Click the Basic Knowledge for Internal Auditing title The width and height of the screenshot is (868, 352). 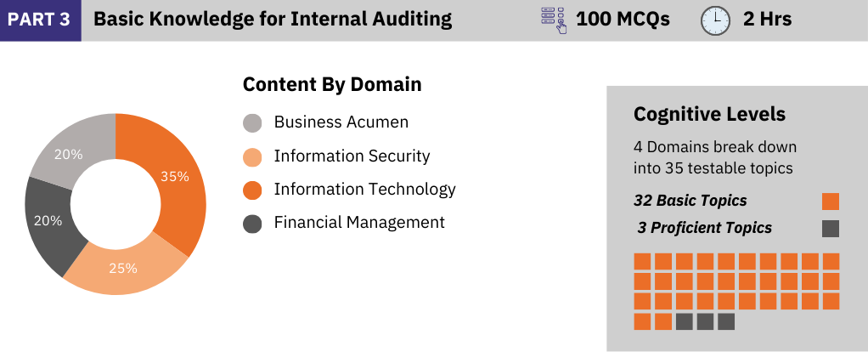click(273, 20)
